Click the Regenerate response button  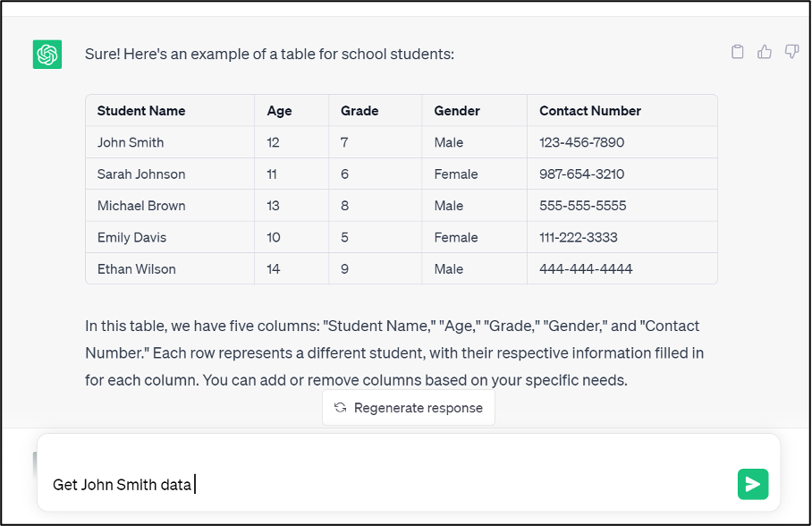[409, 408]
